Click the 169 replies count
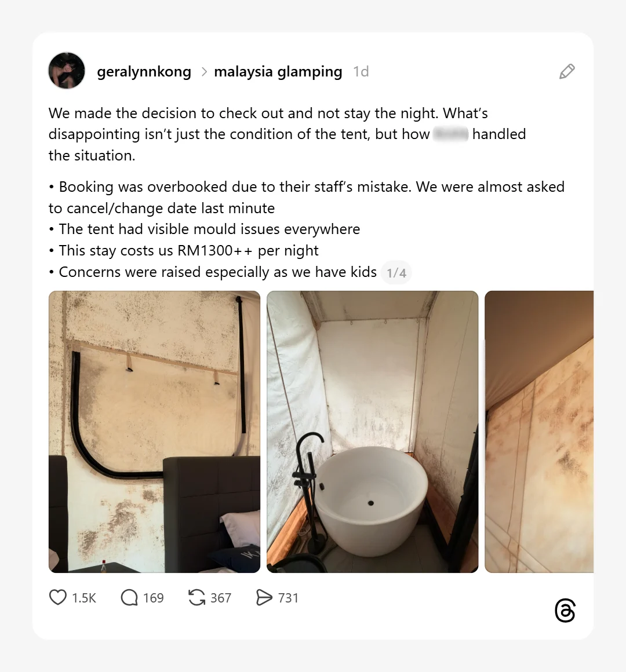Viewport: 626px width, 672px height. (153, 598)
